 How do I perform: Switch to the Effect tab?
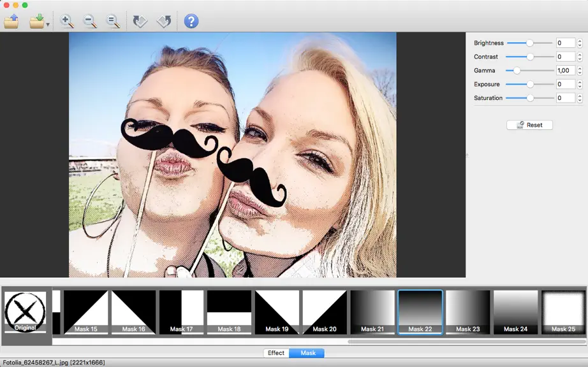276,353
